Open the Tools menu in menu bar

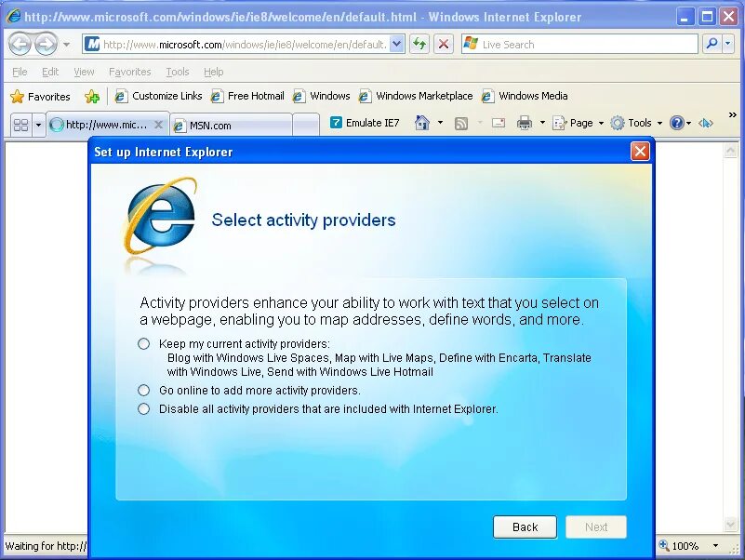click(178, 72)
